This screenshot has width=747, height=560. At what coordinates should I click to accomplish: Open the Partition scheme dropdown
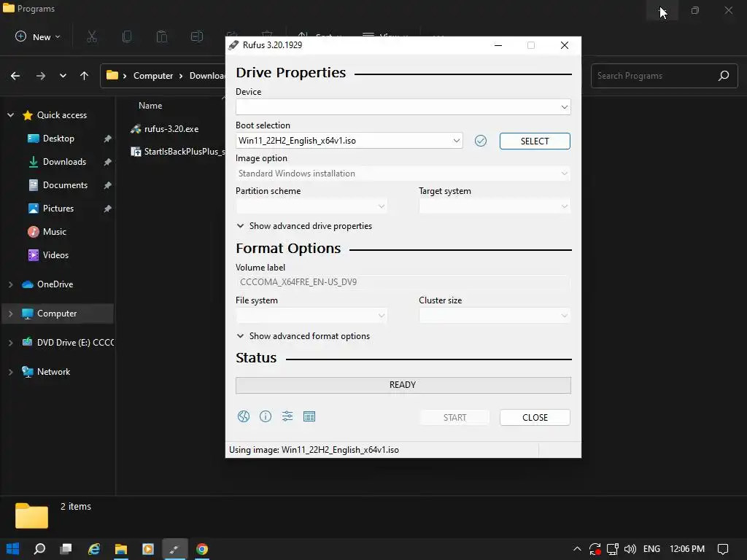(x=311, y=206)
